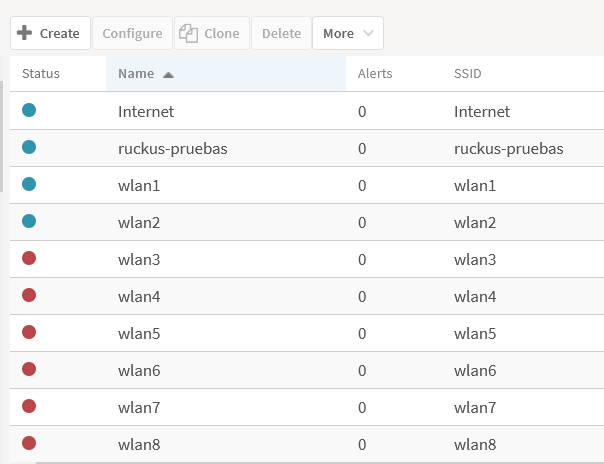The image size is (604, 464).
Task: Click the plus icon on Create button
Action: (x=25, y=33)
